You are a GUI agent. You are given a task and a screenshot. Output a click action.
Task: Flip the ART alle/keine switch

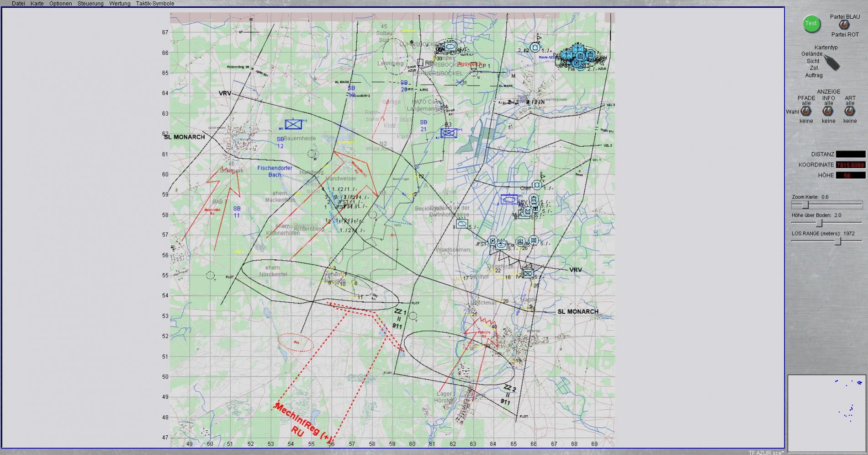coord(850,112)
